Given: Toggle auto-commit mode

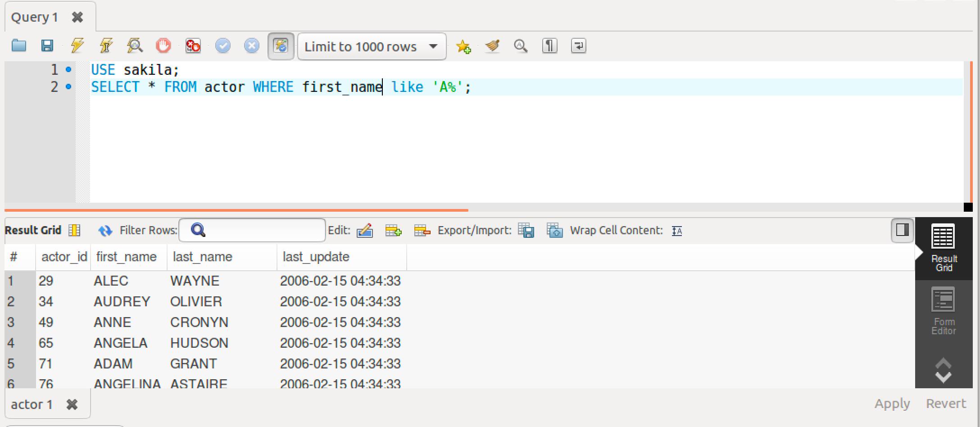Looking at the screenshot, I should [281, 46].
